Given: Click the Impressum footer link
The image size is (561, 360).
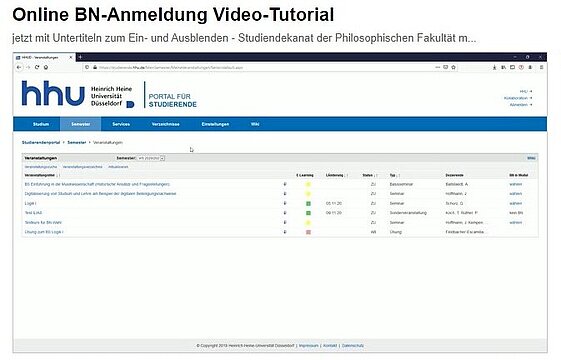Looking at the screenshot, I should click(308, 346).
